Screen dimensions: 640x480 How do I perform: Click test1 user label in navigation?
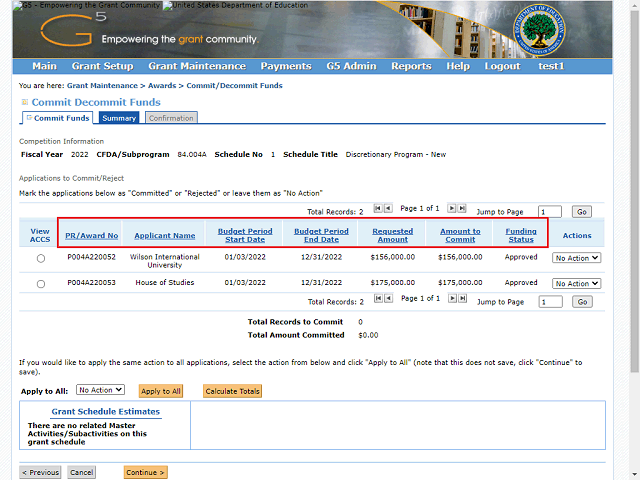(x=551, y=66)
